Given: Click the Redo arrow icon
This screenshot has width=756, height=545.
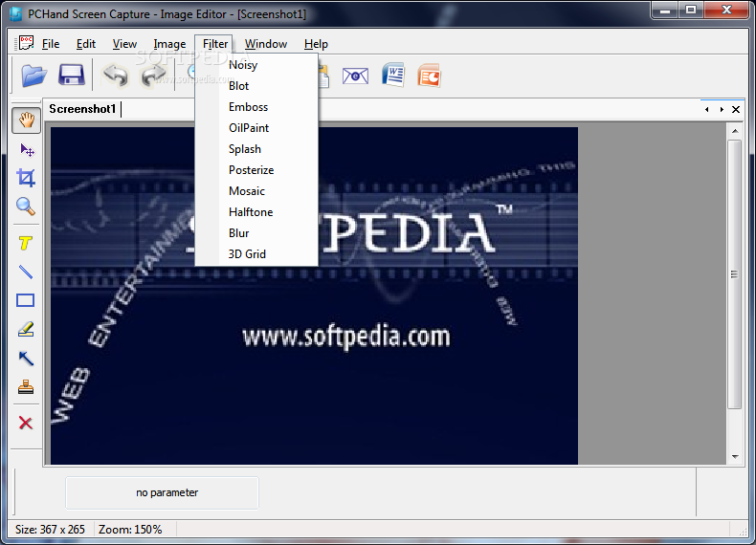Looking at the screenshot, I should tap(153, 76).
